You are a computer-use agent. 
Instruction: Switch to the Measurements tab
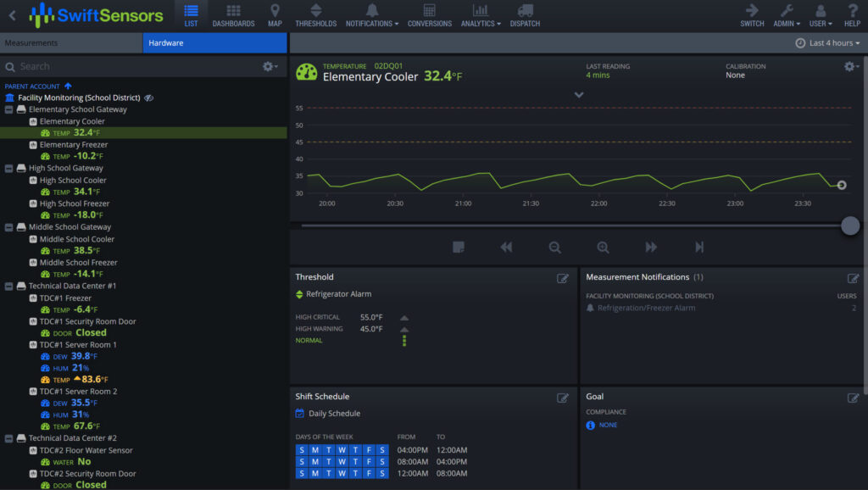tap(71, 42)
